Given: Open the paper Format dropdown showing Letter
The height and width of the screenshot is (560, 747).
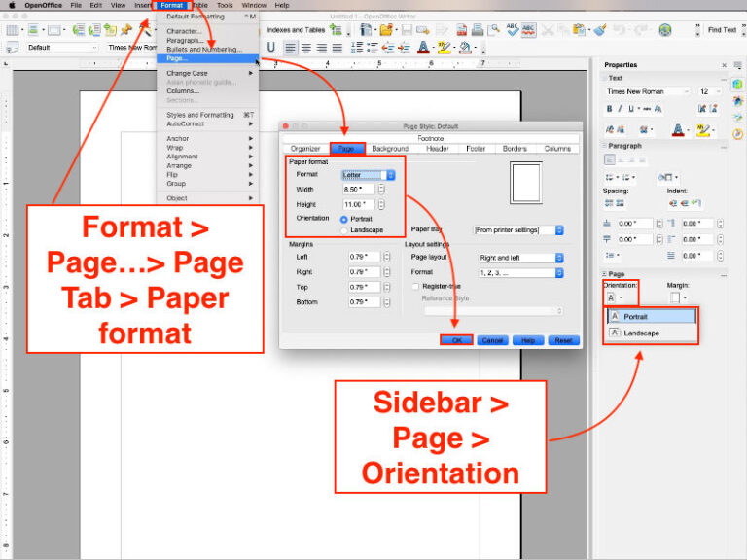Looking at the screenshot, I should [x=369, y=175].
